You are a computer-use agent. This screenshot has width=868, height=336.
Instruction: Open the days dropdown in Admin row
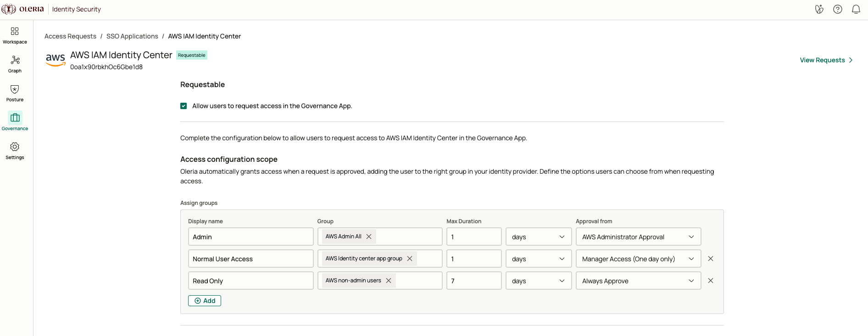tap(539, 237)
